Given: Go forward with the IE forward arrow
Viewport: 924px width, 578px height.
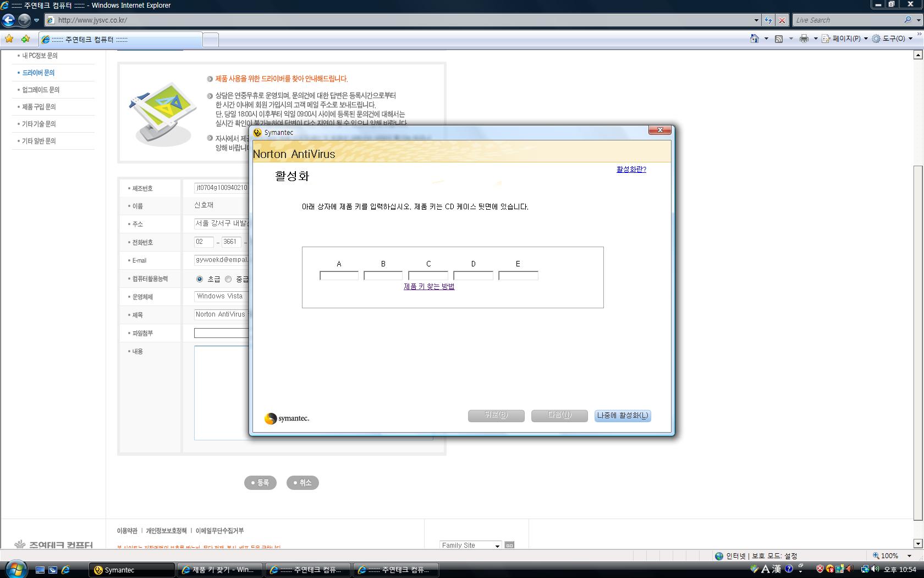Looking at the screenshot, I should [24, 20].
